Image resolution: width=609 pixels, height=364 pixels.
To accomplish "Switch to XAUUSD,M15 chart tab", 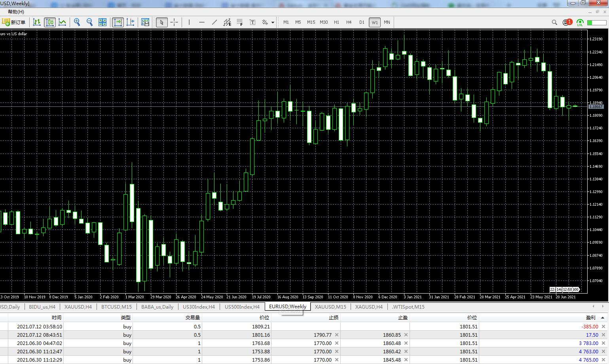I will click(330, 307).
